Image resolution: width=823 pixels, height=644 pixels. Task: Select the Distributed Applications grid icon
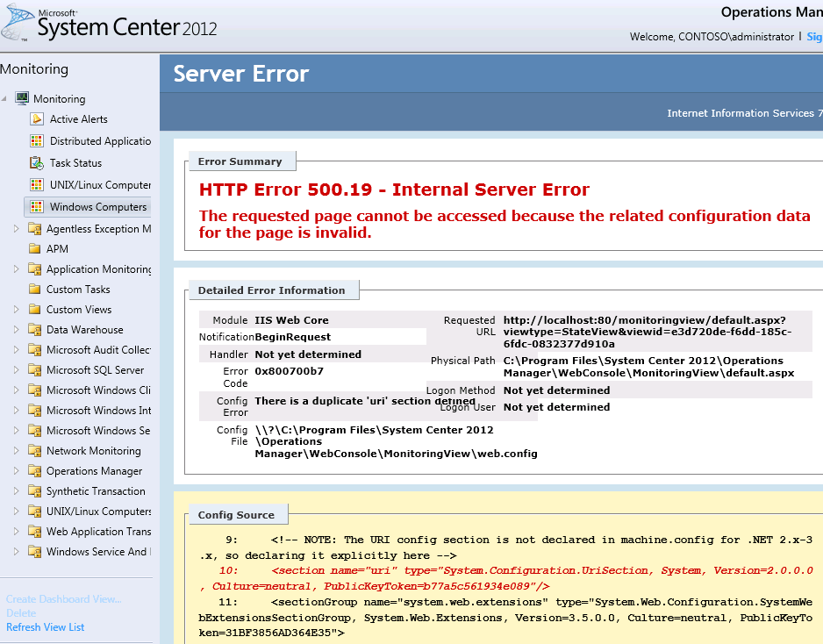tap(36, 140)
